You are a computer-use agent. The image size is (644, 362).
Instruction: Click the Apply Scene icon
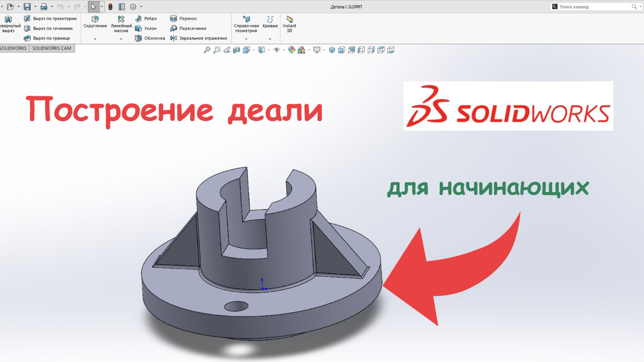pos(302,50)
